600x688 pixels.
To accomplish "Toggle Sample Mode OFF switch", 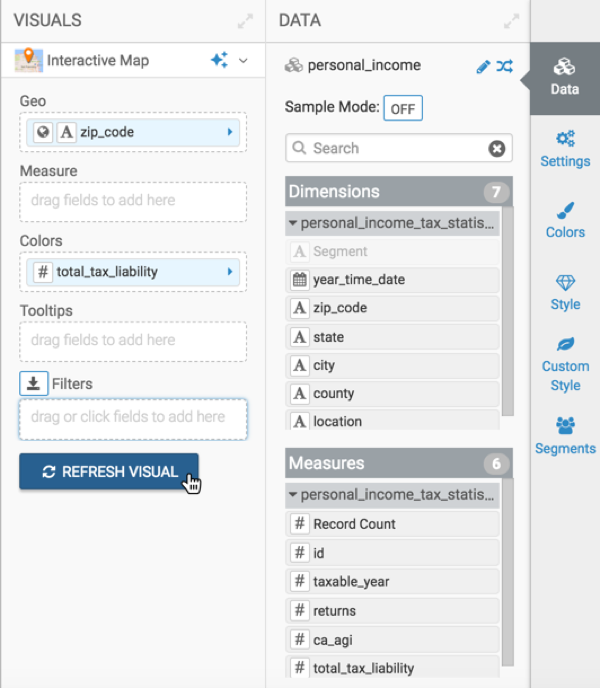I will (405, 108).
